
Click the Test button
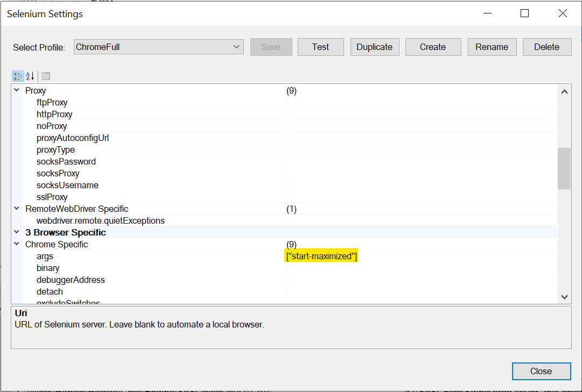[x=320, y=47]
